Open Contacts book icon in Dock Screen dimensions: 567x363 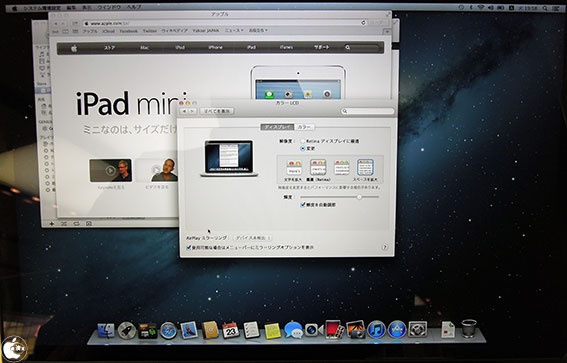click(x=210, y=330)
